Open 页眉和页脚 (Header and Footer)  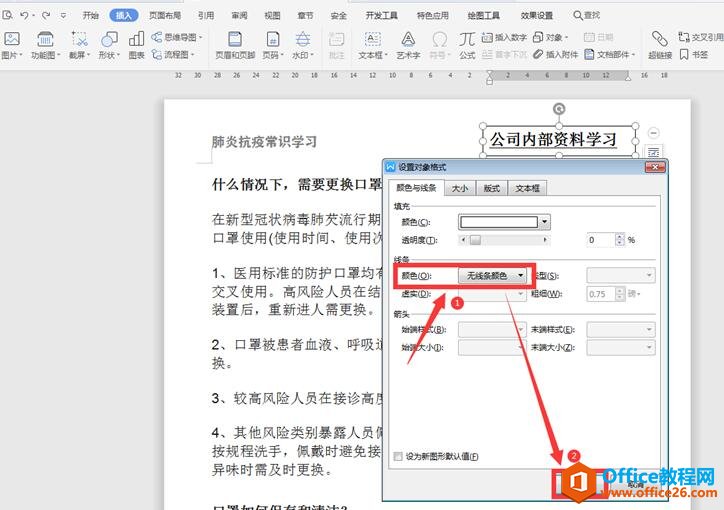click(x=234, y=44)
